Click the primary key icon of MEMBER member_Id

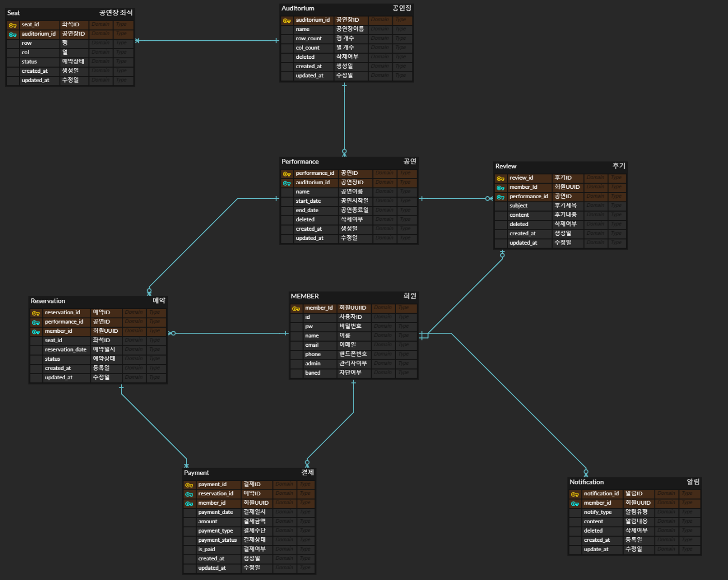click(x=296, y=309)
